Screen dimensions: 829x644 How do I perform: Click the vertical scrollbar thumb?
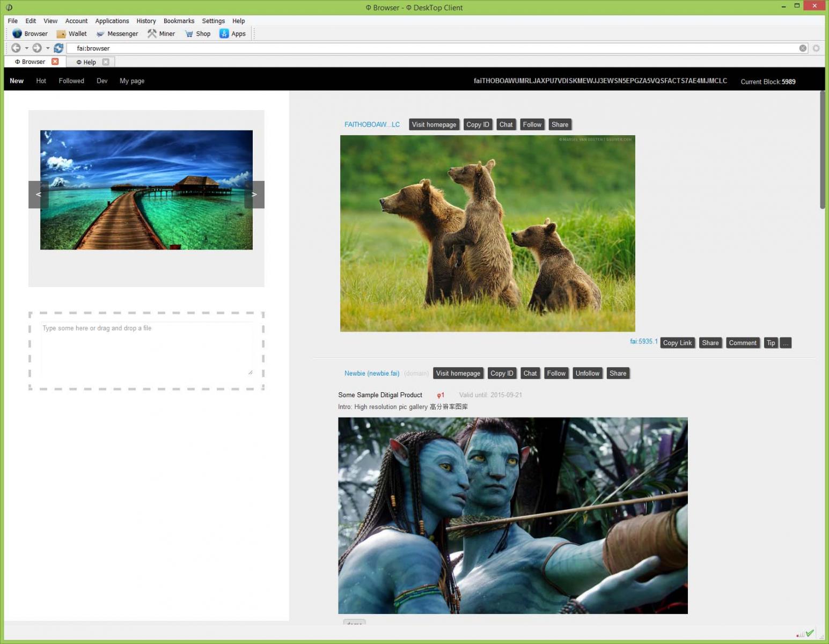point(822,150)
